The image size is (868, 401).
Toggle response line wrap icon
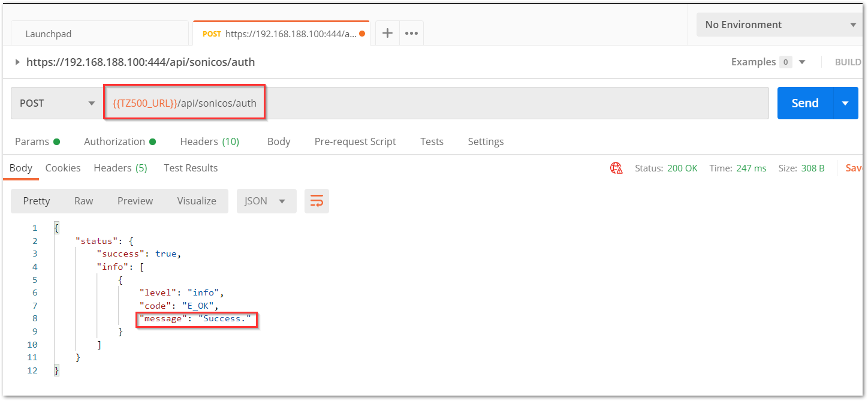click(x=317, y=201)
